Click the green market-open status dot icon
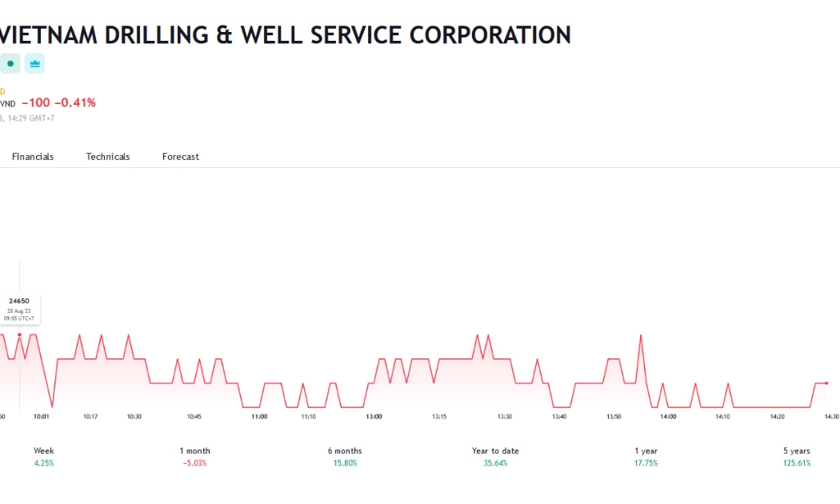The width and height of the screenshot is (840, 504). 10,64
